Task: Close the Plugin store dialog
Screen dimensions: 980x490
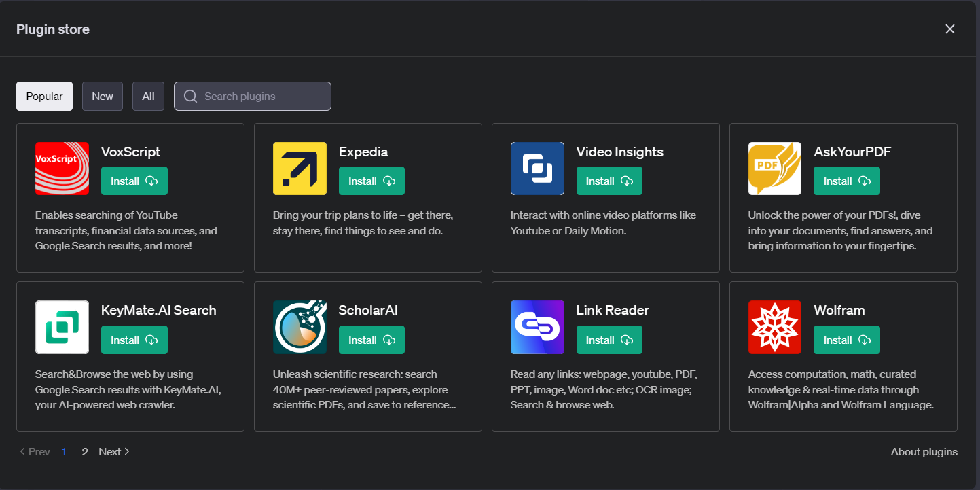Action: (x=950, y=29)
